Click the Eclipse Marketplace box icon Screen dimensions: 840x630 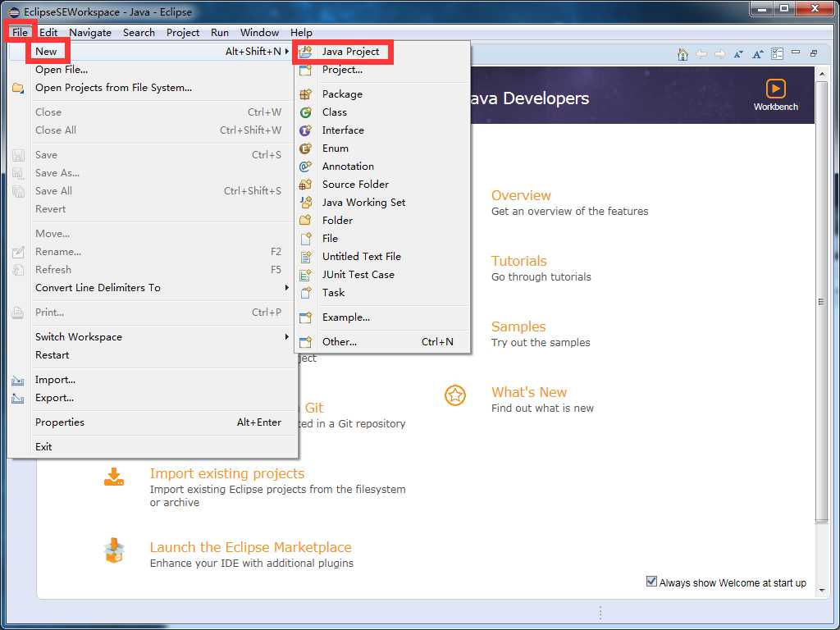point(114,550)
